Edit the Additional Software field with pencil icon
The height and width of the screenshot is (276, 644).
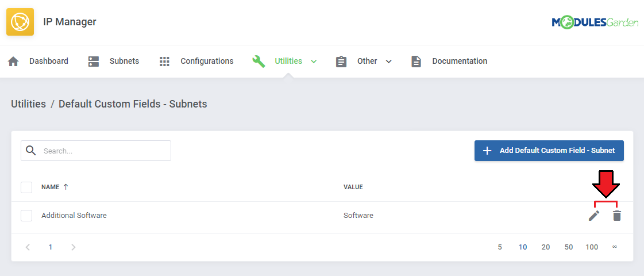click(x=594, y=216)
